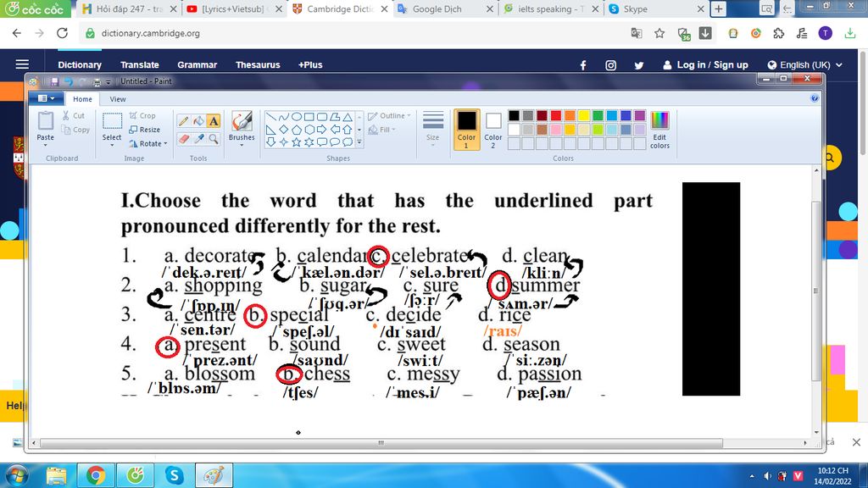Switch to the View ribbon tab
This screenshot has height=488, width=868.
pyautogui.click(x=118, y=99)
